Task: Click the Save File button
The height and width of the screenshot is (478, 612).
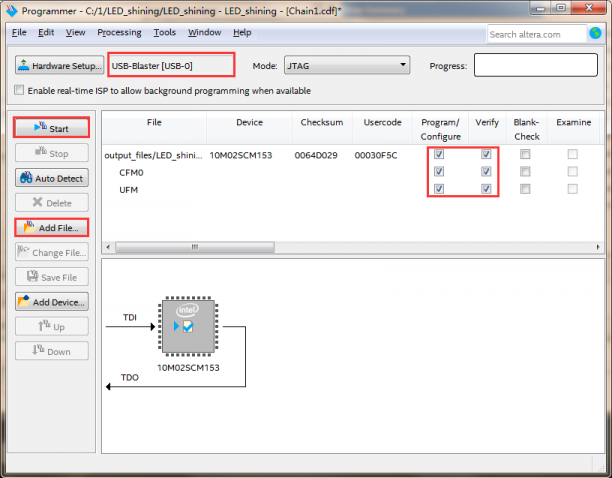Action: pyautogui.click(x=52, y=277)
